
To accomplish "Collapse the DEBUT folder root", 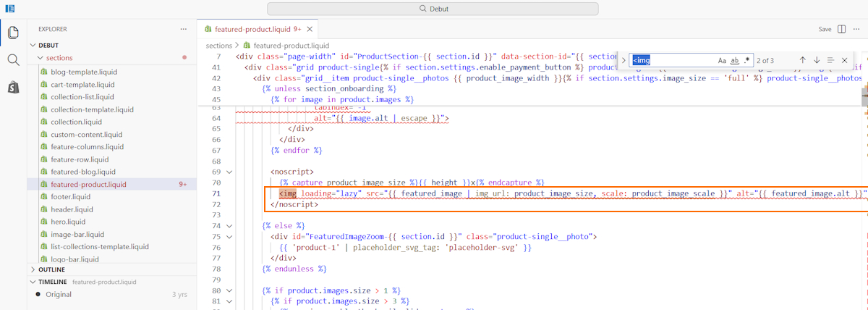I will click(33, 45).
